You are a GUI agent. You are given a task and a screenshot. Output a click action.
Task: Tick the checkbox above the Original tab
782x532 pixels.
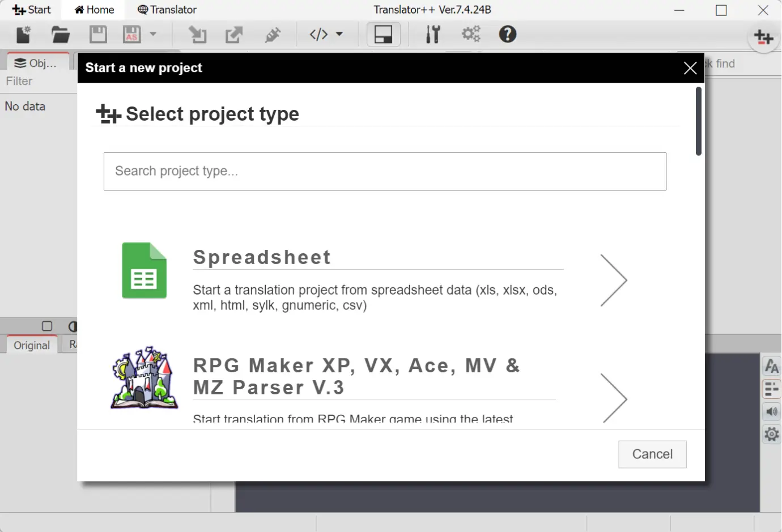pos(47,326)
